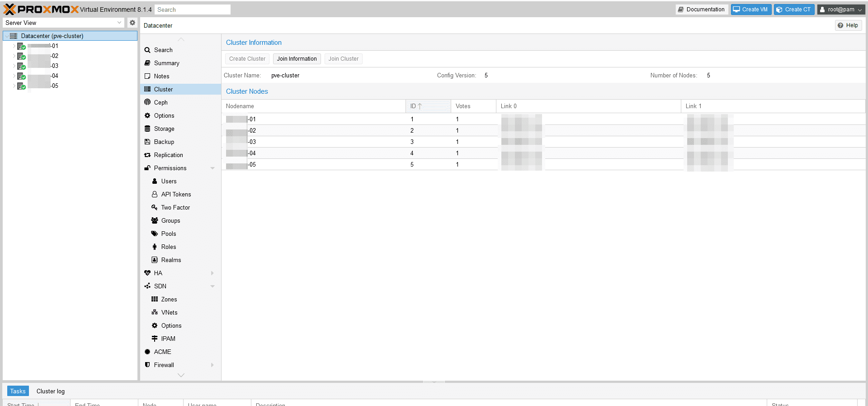Screen dimensions: 868x406
Task: Click into the top Search field
Action: (193, 10)
